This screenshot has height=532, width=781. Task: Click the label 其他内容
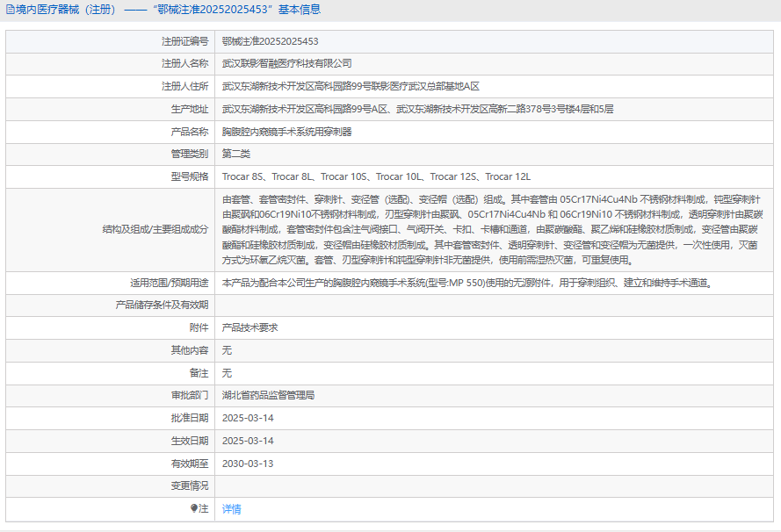tap(190, 351)
